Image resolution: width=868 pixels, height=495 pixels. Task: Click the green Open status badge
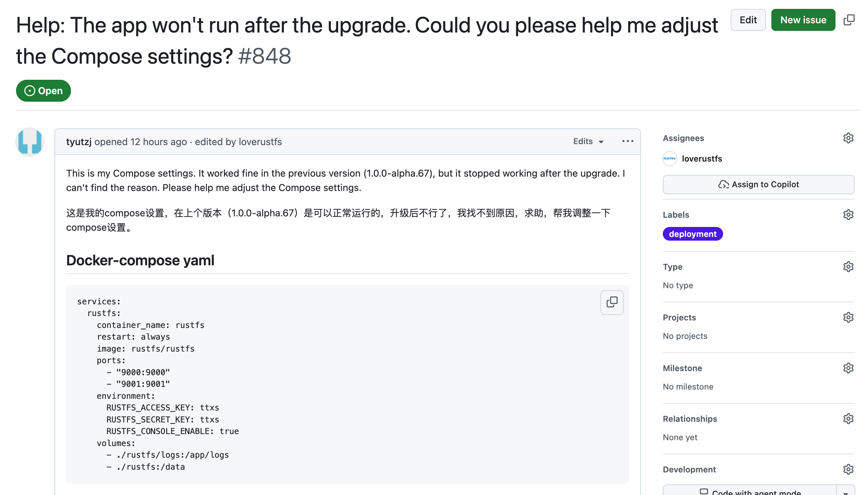[44, 91]
